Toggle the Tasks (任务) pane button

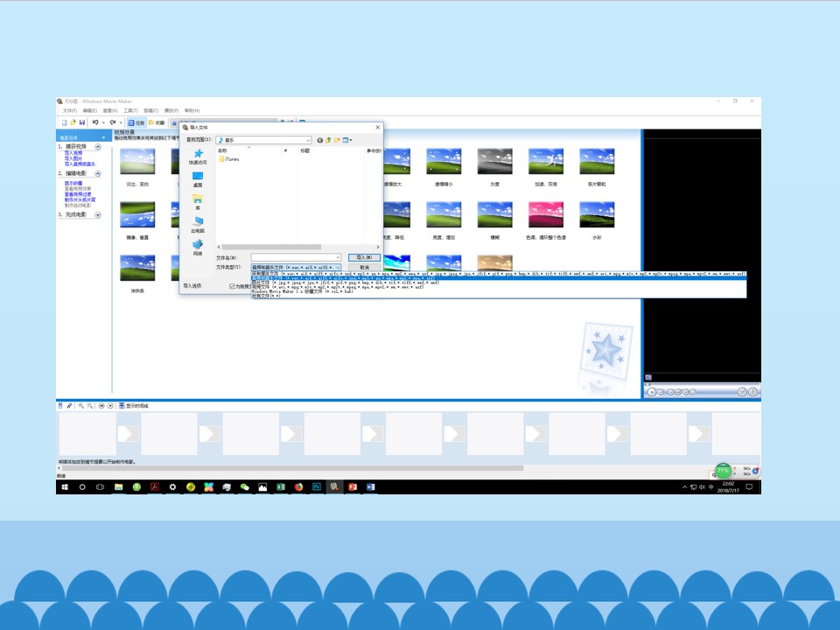136,122
